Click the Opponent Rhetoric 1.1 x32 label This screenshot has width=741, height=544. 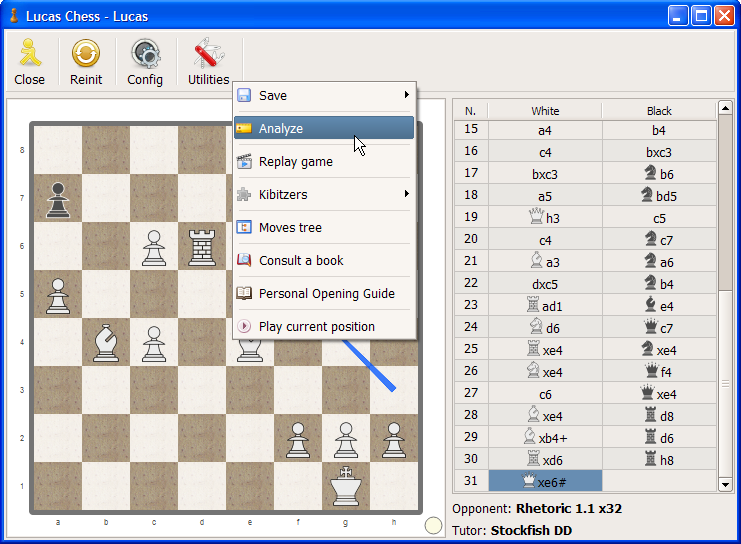pyautogui.click(x=537, y=509)
